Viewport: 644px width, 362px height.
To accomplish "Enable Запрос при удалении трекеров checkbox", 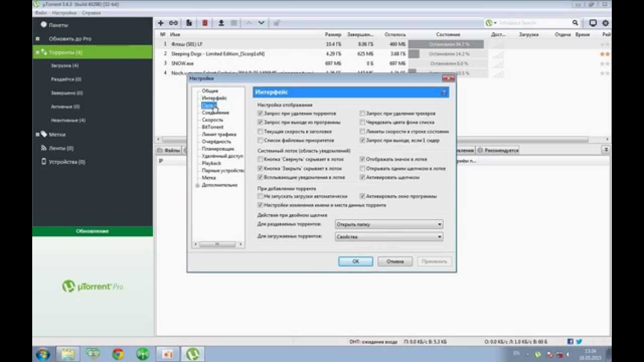I will pyautogui.click(x=362, y=114).
